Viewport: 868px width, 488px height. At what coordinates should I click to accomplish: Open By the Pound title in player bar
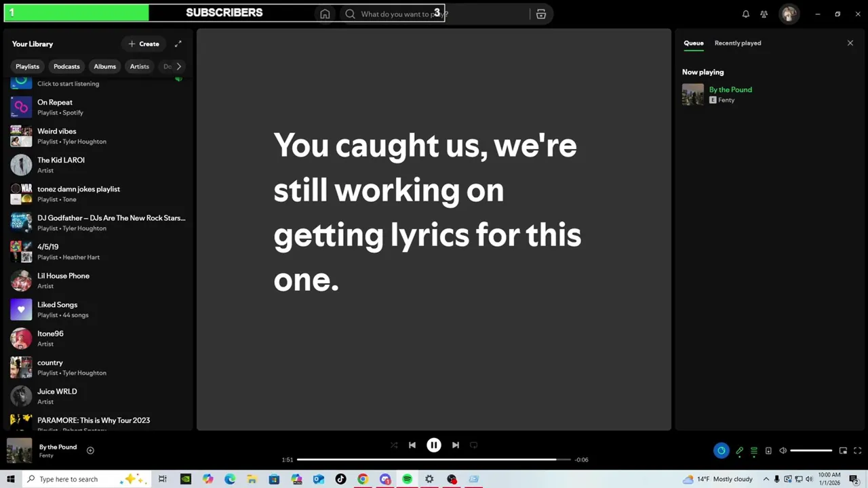pyautogui.click(x=58, y=447)
